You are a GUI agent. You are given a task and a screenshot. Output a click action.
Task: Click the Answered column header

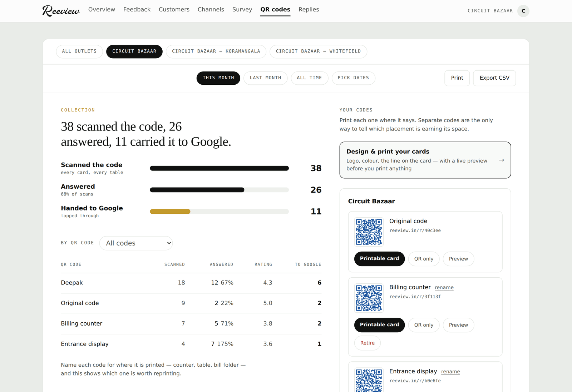[221, 264]
